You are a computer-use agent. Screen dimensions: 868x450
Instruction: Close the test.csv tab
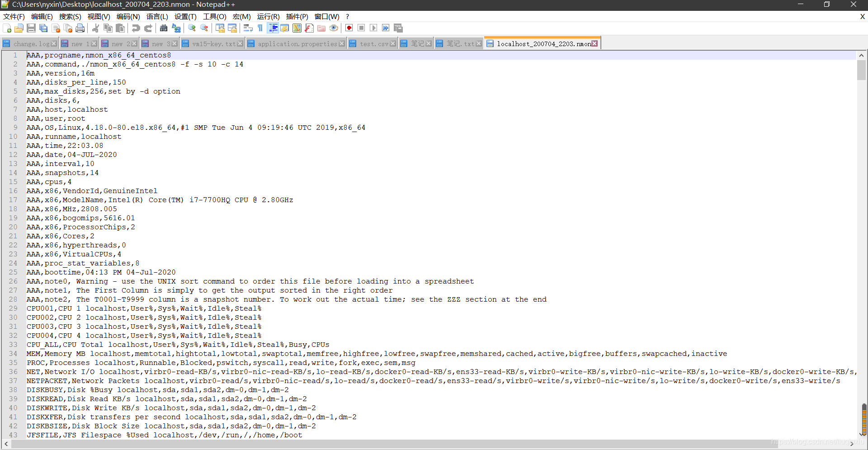point(393,44)
